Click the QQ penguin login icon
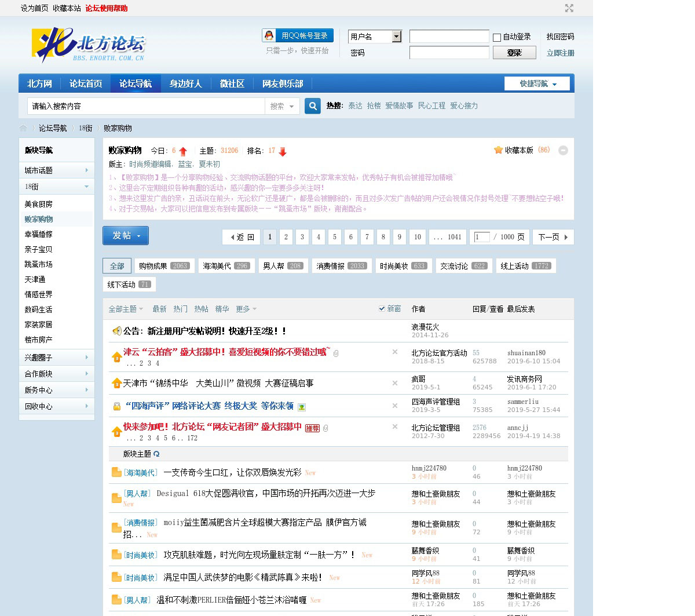The image size is (695, 616). 269,36
